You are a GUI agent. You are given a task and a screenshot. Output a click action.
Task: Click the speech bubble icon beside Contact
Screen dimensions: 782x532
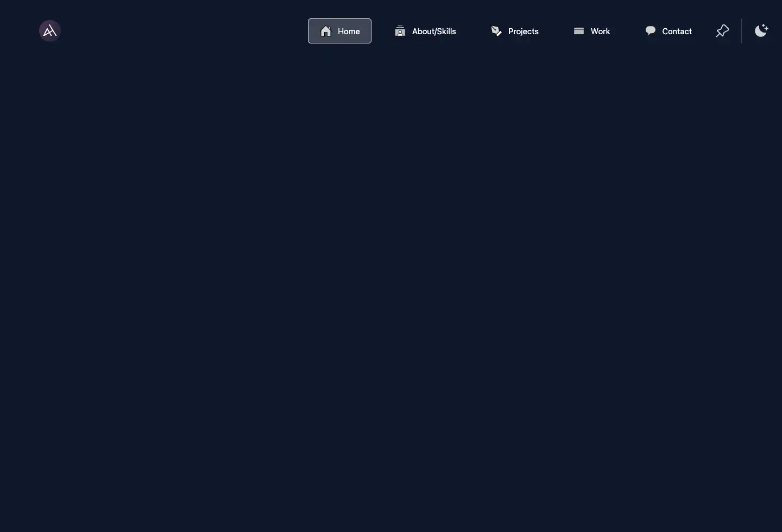[650, 30]
